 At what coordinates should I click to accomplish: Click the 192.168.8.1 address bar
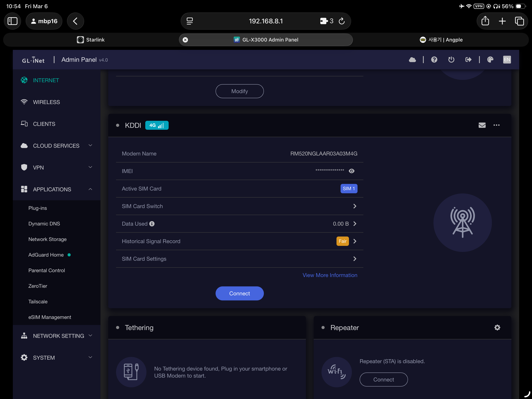tap(266, 21)
